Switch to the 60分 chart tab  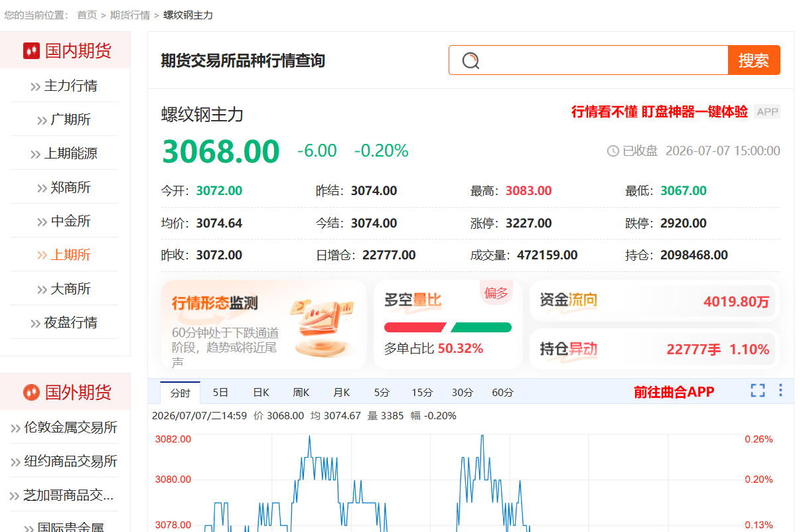coord(502,392)
